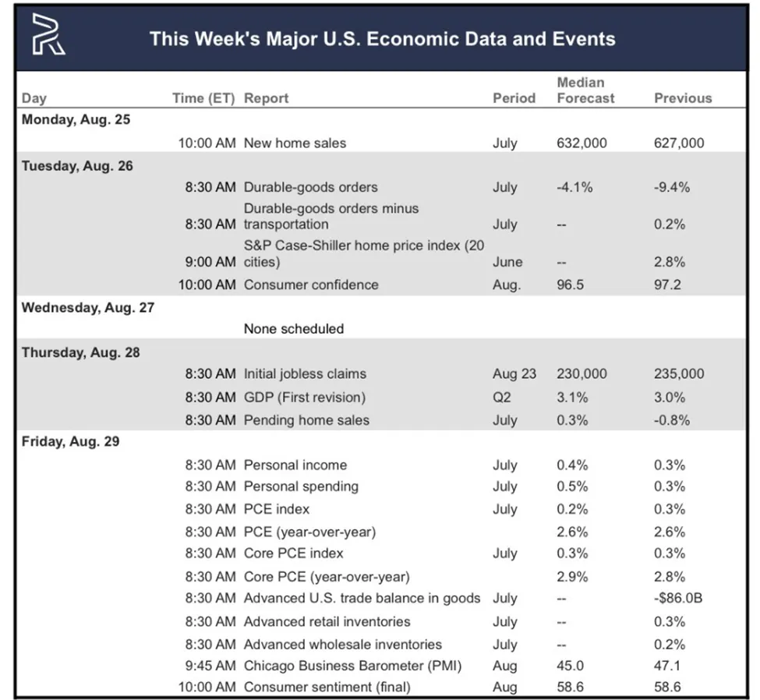Viewport: 760px width, 700px height.
Task: Select the page title heading text
Action: pos(383,39)
